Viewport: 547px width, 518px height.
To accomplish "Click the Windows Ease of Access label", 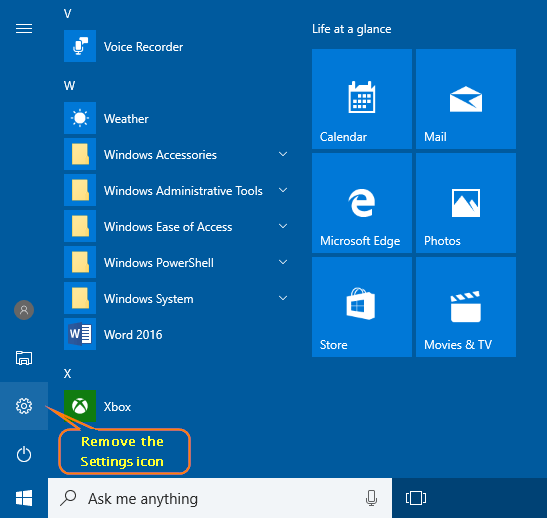I will tap(168, 227).
